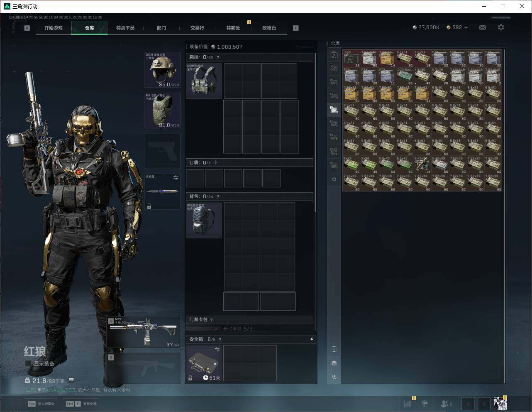This screenshot has height=412, width=532.
Task: Select the equipped helmet slot
Action: (x=162, y=70)
